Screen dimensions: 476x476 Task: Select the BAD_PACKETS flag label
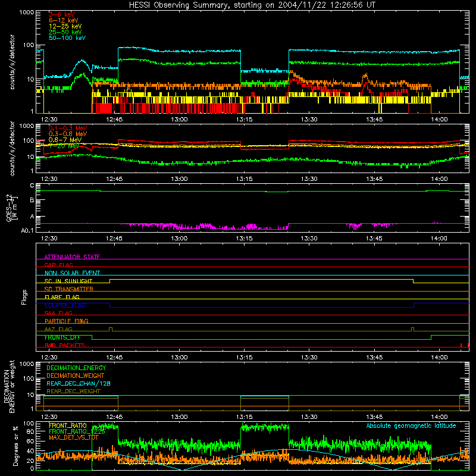pyautogui.click(x=65, y=345)
